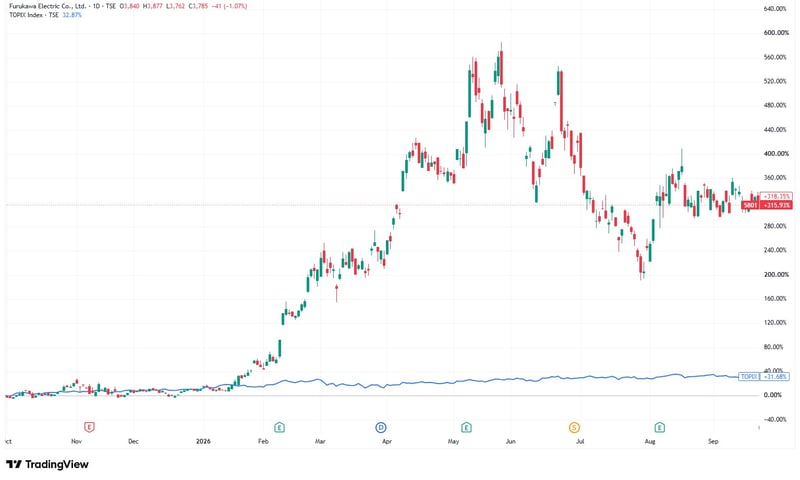Click the 80.00% axis label

773,347
